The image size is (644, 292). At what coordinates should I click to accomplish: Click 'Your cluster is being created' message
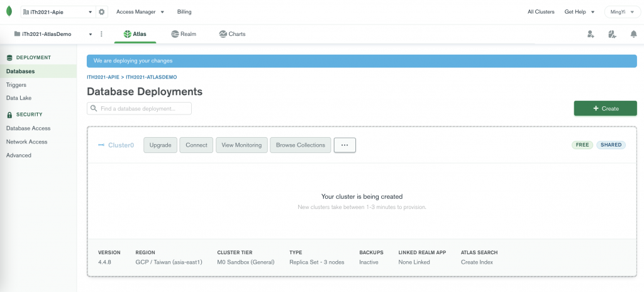click(362, 196)
